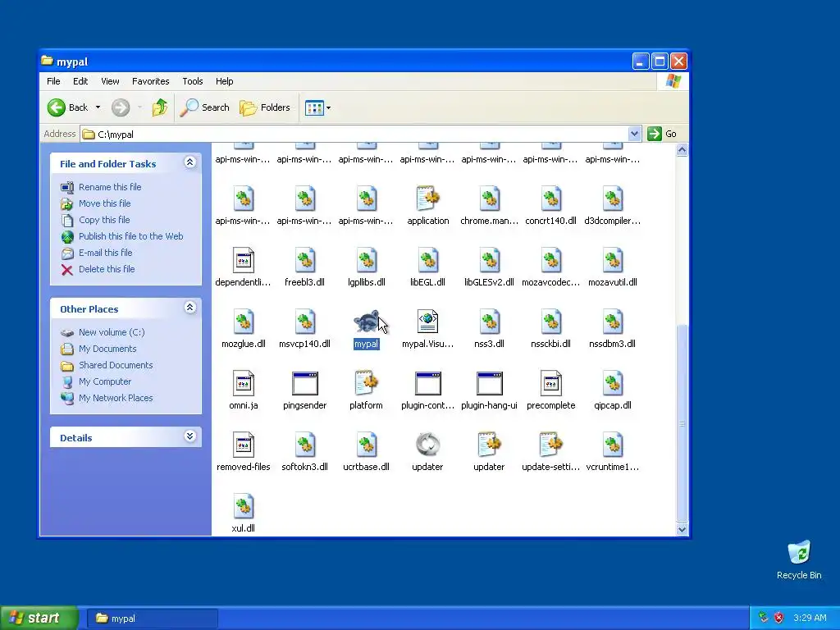Click the Go button

tap(663, 134)
